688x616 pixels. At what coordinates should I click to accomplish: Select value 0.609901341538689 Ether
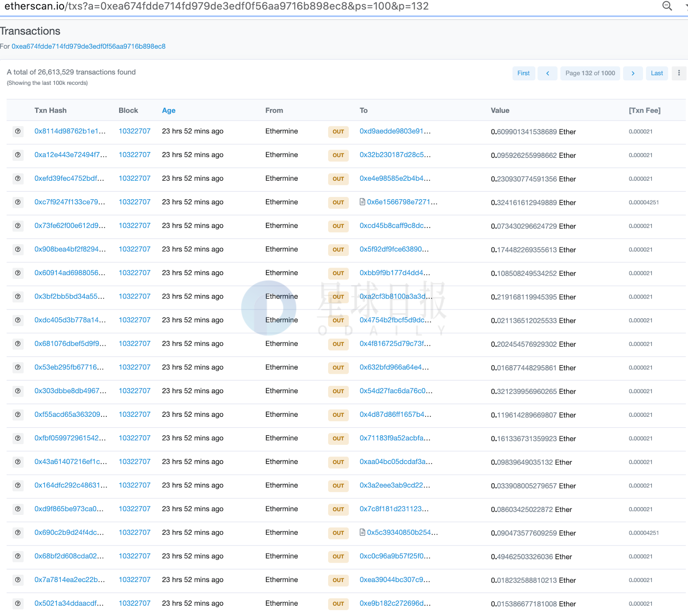(533, 132)
